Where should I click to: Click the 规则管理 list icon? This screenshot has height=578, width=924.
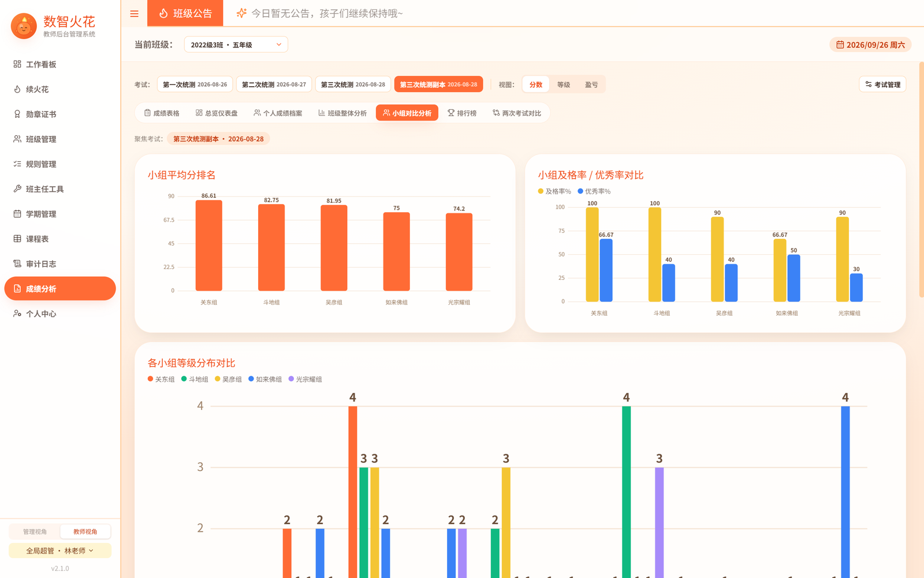[x=17, y=164]
